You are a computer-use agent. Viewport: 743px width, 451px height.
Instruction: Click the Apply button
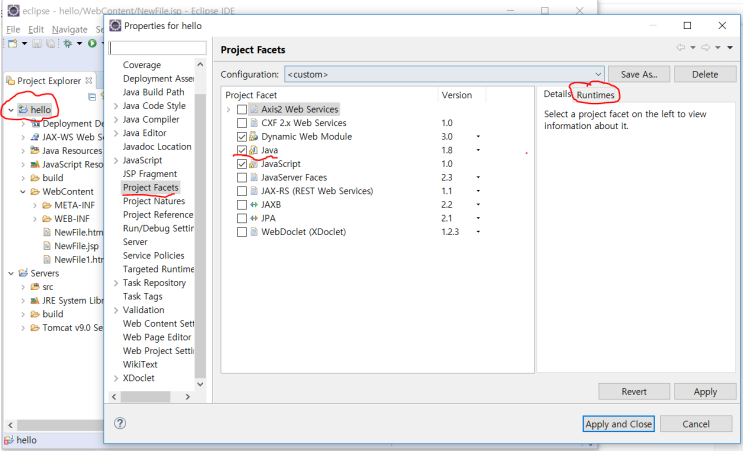pos(705,392)
